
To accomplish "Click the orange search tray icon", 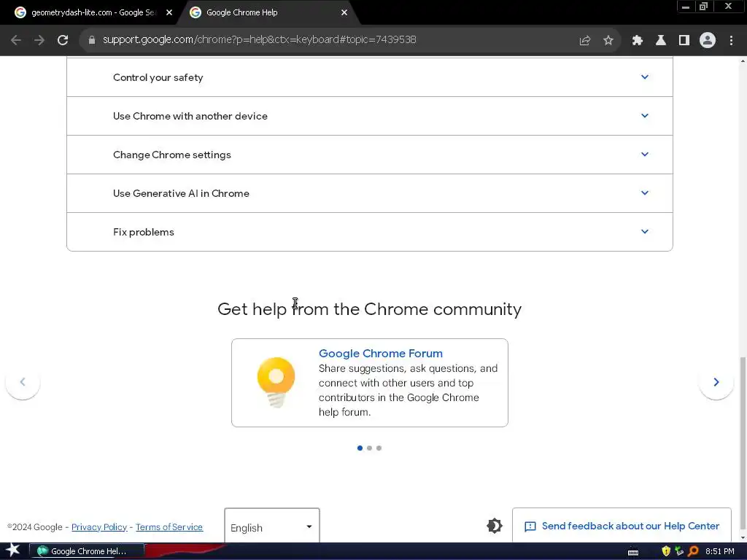I will (693, 551).
